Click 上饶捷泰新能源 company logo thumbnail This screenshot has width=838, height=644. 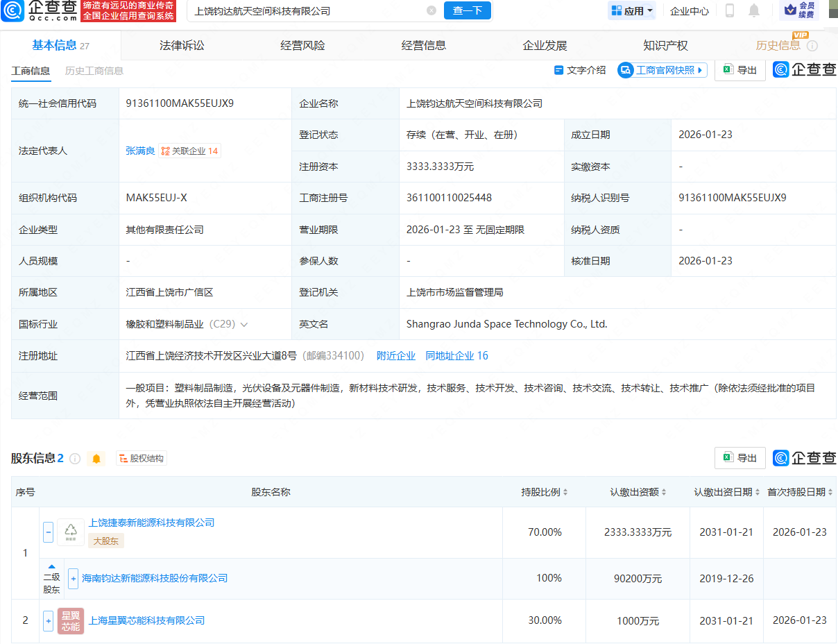70,529
